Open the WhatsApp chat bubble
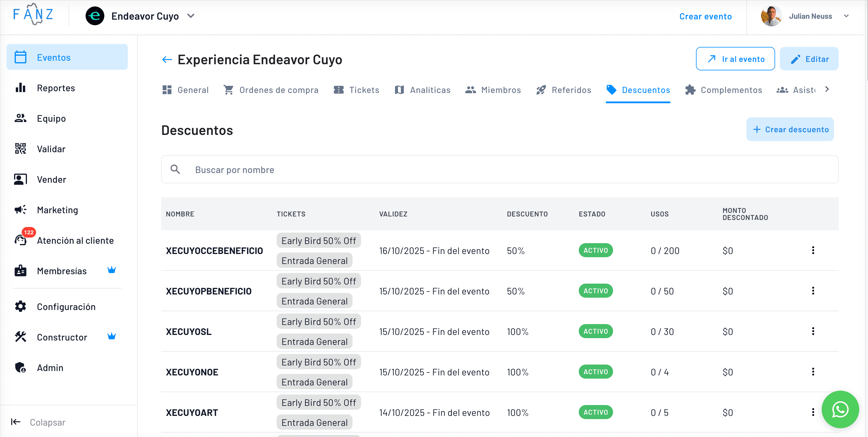868x437 pixels. 840,409
